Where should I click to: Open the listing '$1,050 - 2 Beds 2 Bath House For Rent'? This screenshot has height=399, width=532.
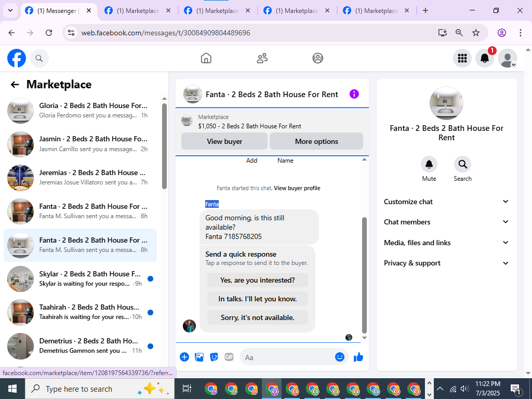coord(250,126)
